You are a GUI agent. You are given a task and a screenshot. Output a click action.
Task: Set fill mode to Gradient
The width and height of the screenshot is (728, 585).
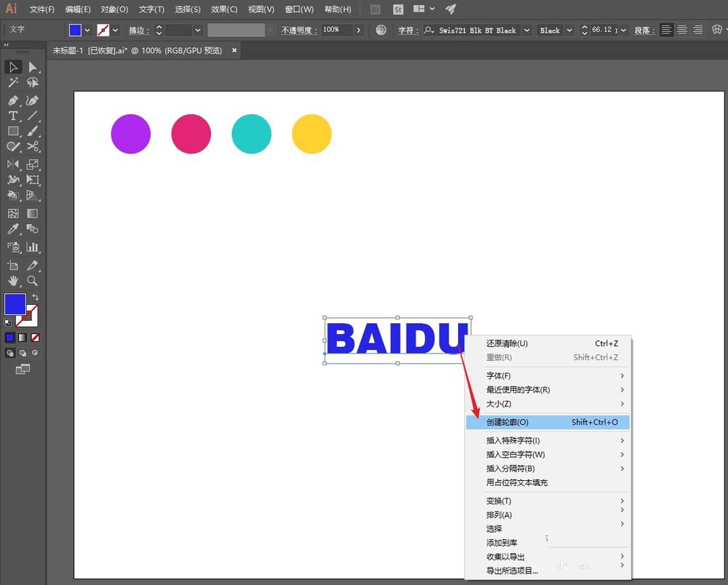pyautogui.click(x=23, y=338)
